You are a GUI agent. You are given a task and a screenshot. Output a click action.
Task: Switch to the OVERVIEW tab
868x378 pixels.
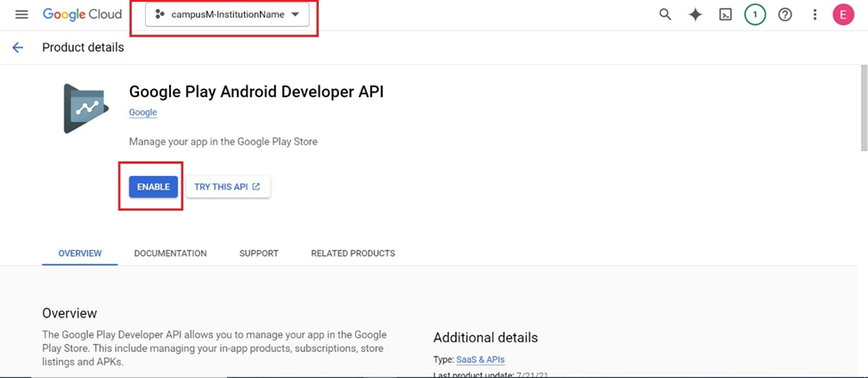pyautogui.click(x=80, y=253)
